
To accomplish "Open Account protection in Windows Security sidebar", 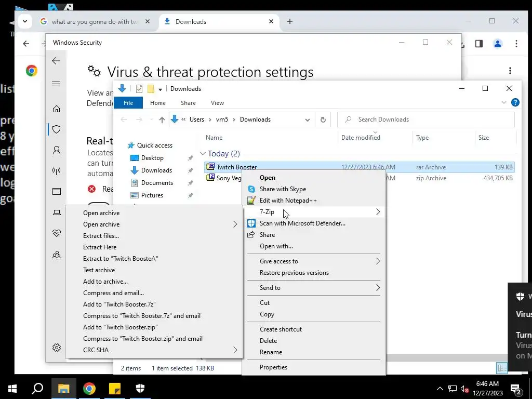I will [56, 150].
